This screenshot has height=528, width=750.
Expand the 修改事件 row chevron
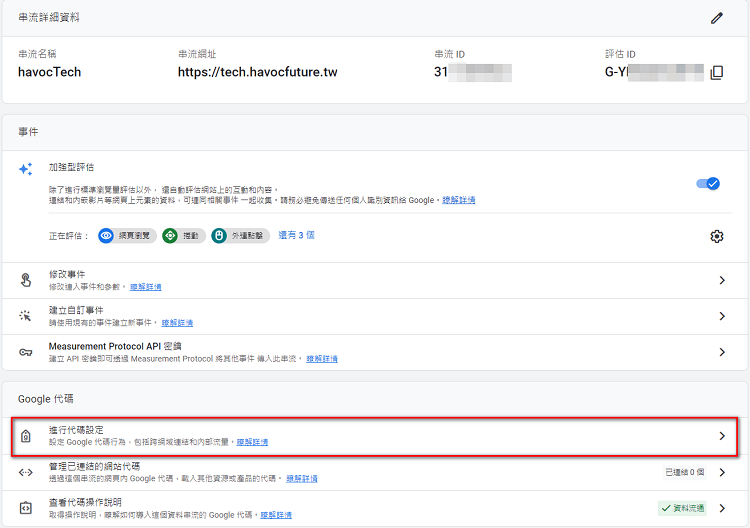pos(722,281)
